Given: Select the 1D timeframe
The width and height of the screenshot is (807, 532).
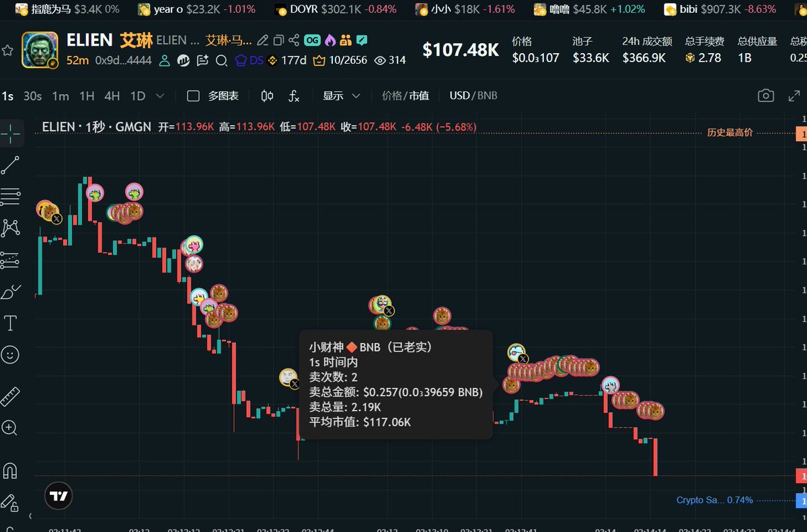Looking at the screenshot, I should point(138,96).
